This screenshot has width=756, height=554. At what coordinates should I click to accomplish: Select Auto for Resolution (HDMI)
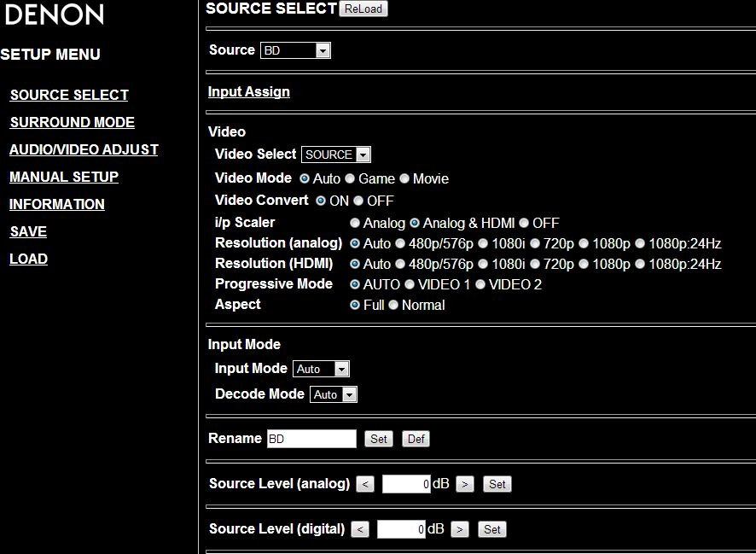click(355, 264)
